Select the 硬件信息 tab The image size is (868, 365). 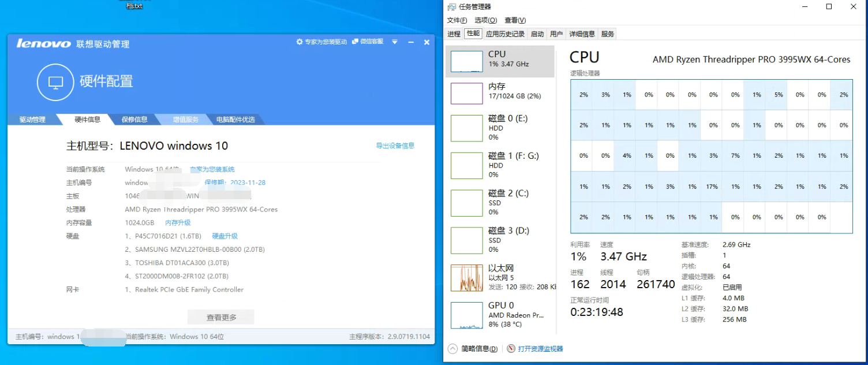[x=88, y=120]
